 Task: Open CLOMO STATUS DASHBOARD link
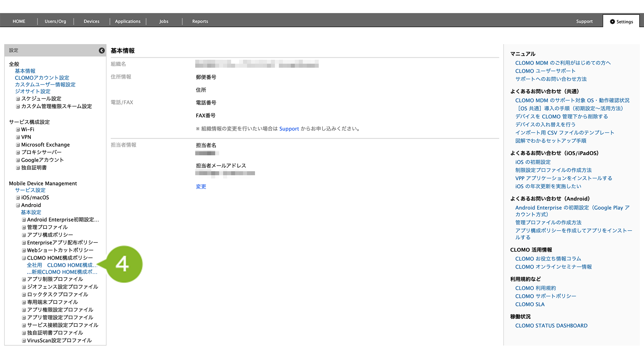coord(551,326)
